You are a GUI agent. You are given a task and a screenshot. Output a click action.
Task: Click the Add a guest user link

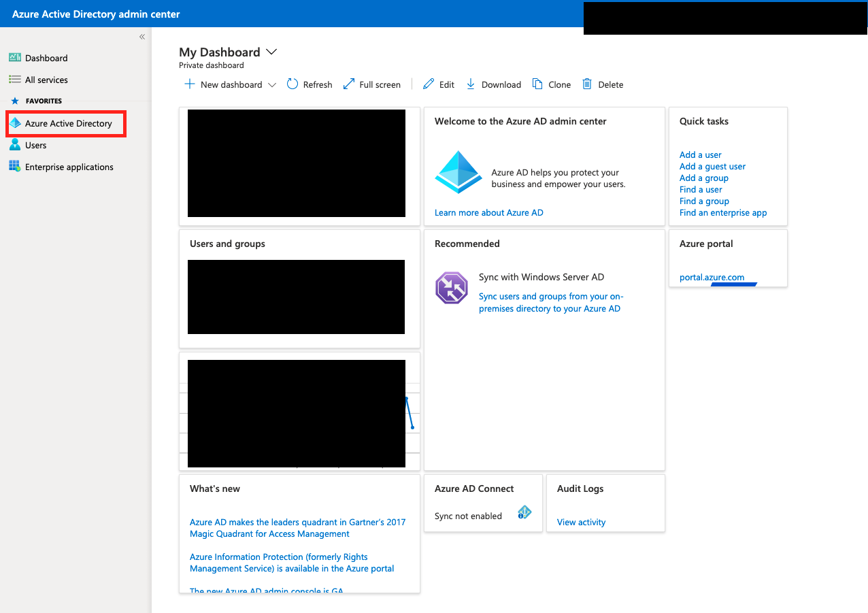(x=712, y=166)
